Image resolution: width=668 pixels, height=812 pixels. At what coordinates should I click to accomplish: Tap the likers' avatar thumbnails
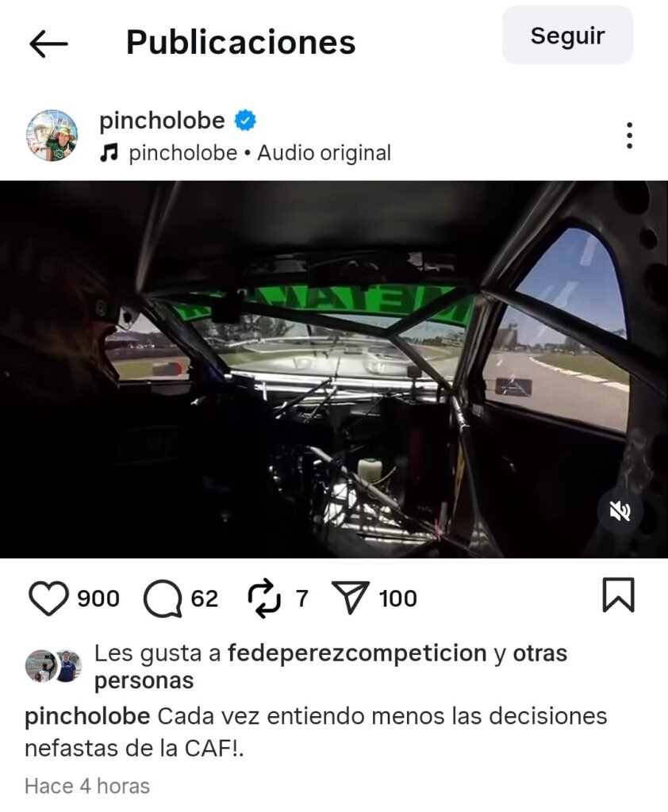click(54, 666)
